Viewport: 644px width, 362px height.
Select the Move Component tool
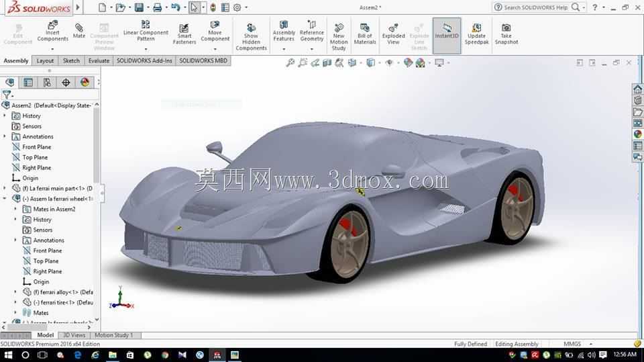[x=215, y=32]
